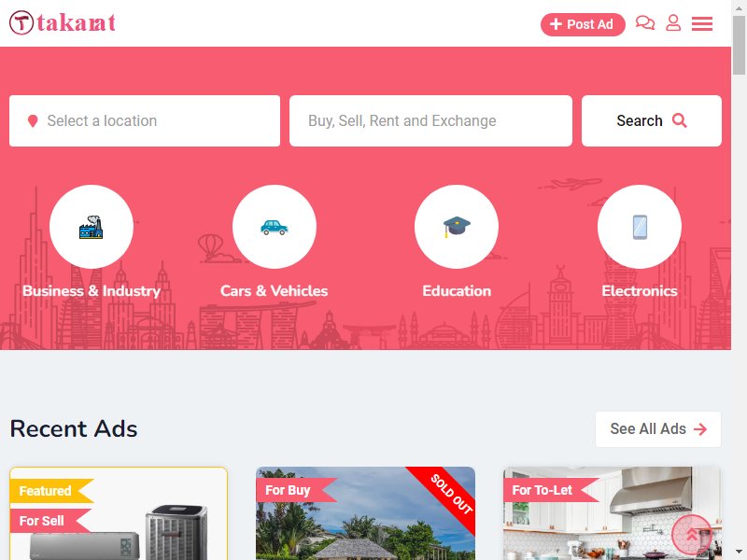Open the user account icon

click(x=673, y=22)
